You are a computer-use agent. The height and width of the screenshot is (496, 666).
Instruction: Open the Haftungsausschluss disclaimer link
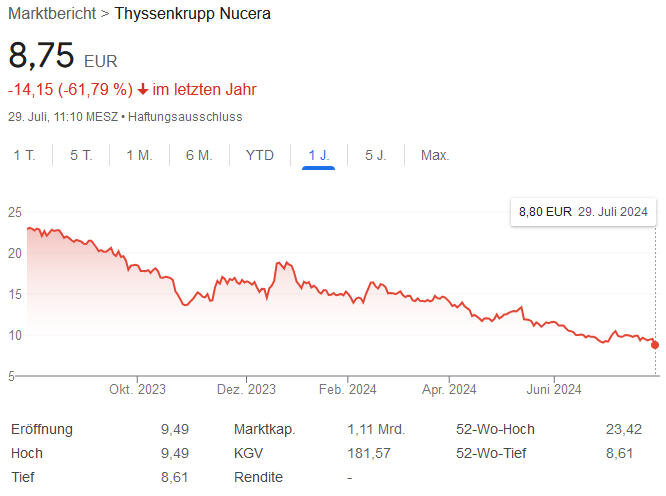click(184, 116)
